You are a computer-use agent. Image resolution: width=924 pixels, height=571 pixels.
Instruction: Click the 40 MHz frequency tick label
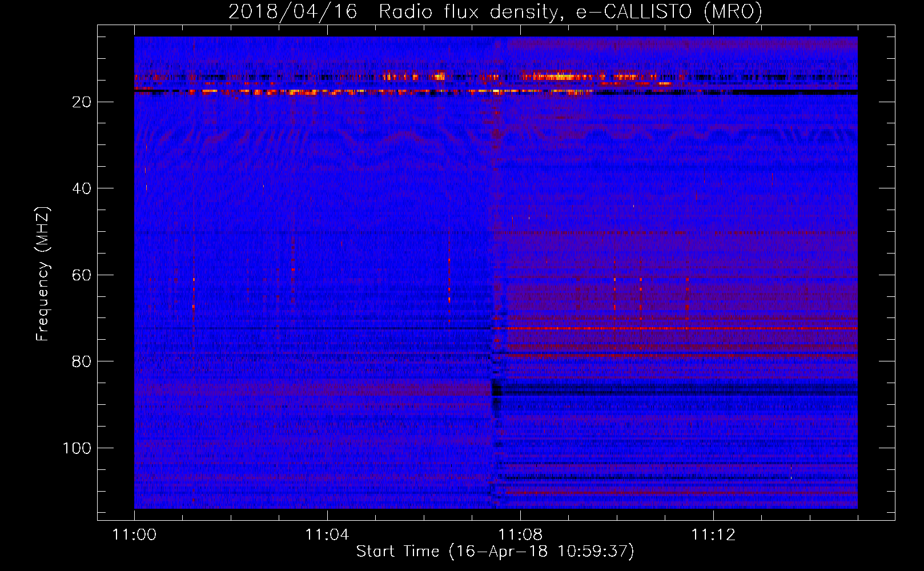82,188
